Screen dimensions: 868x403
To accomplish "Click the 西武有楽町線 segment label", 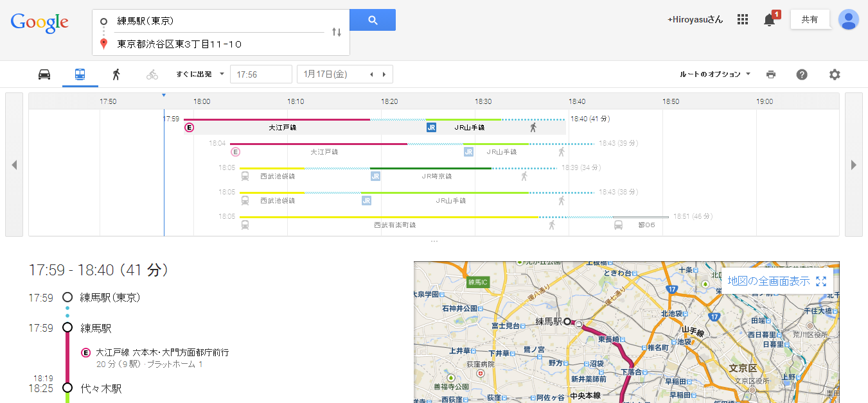I will [x=395, y=225].
